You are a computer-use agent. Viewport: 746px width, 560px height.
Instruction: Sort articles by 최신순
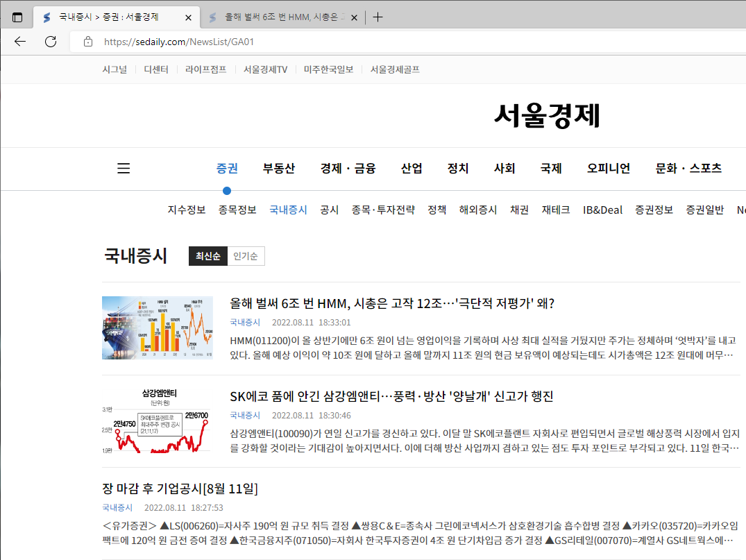[208, 256]
